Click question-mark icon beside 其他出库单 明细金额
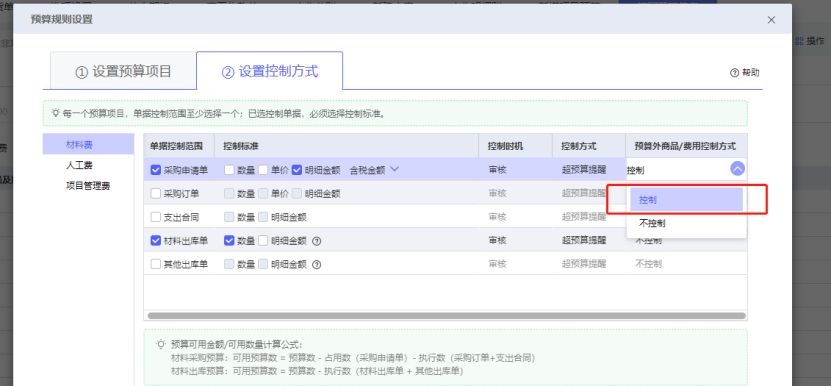Viewport: 831px width, 386px height. click(316, 264)
